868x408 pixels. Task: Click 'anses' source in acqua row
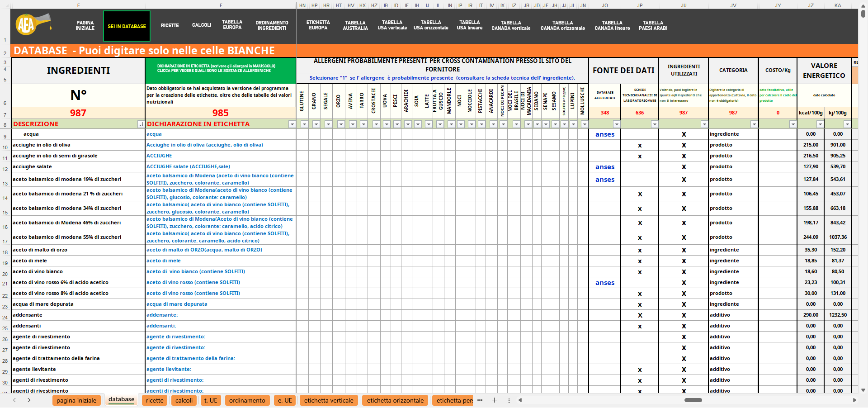click(x=605, y=134)
